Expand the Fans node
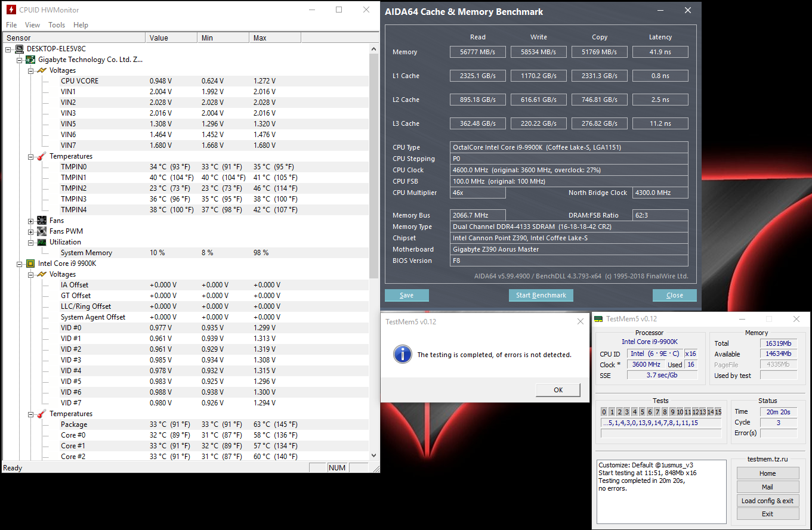Image resolution: width=812 pixels, height=530 pixels. pyautogui.click(x=31, y=221)
